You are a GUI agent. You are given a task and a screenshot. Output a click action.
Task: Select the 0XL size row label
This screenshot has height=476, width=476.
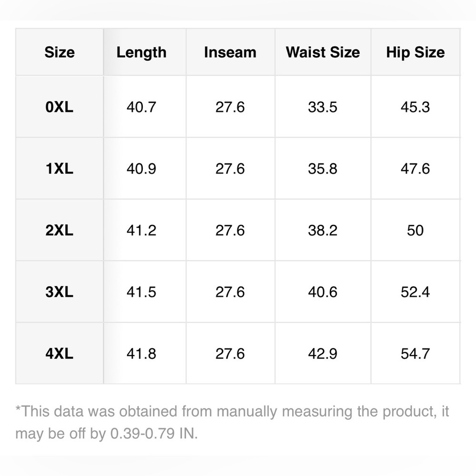pyautogui.click(x=59, y=107)
